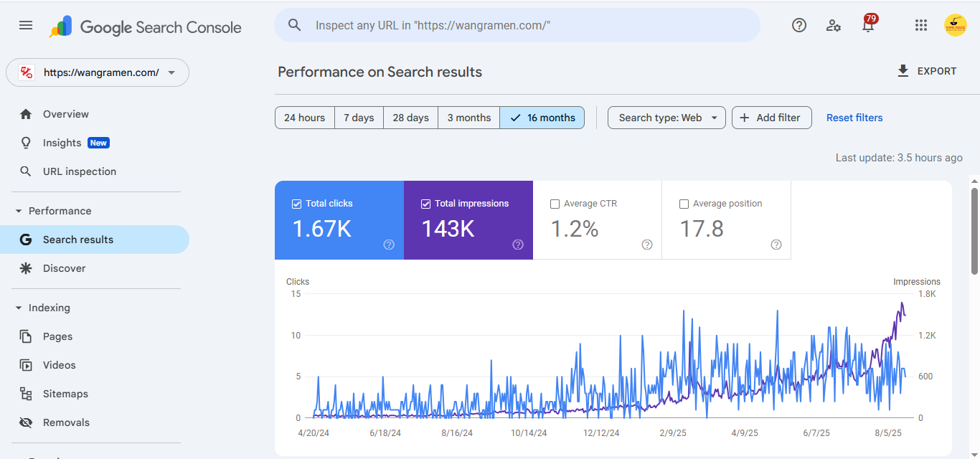Click the Google Search Console logo
Screen dimensions: 980x459
(x=145, y=27)
